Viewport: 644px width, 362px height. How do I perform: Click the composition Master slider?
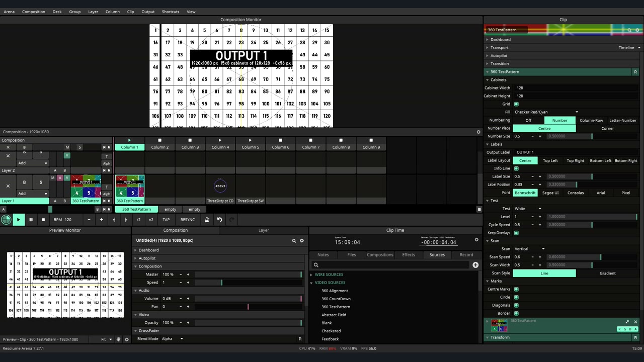[x=249, y=275]
